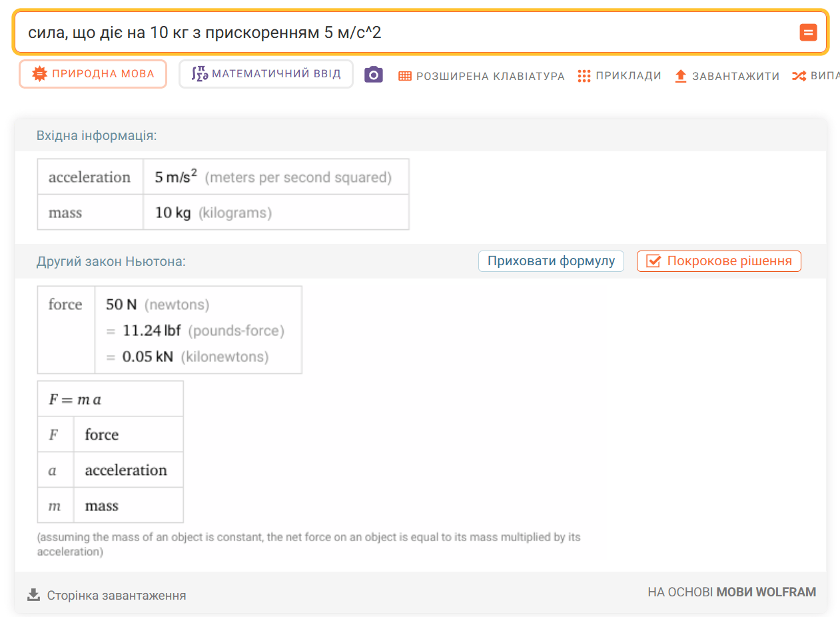This screenshot has width=840, height=617.
Task: Open Розширена клавіатура keyboard panel
Action: 482,76
